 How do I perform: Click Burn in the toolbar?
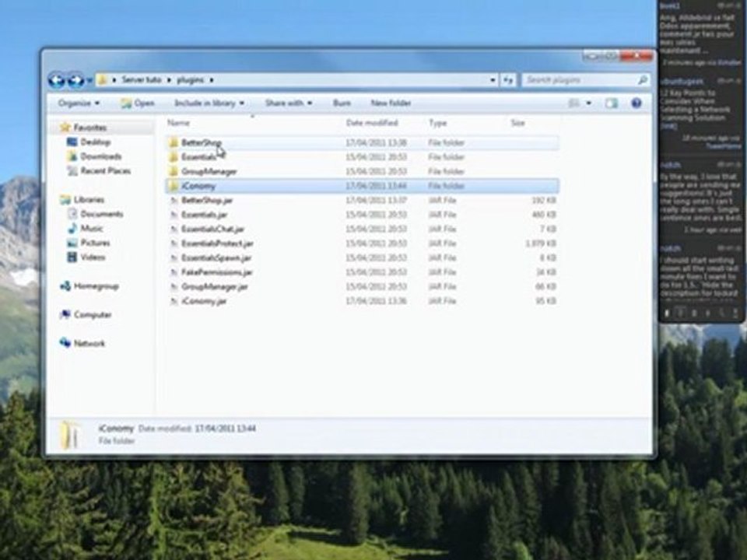pos(342,103)
